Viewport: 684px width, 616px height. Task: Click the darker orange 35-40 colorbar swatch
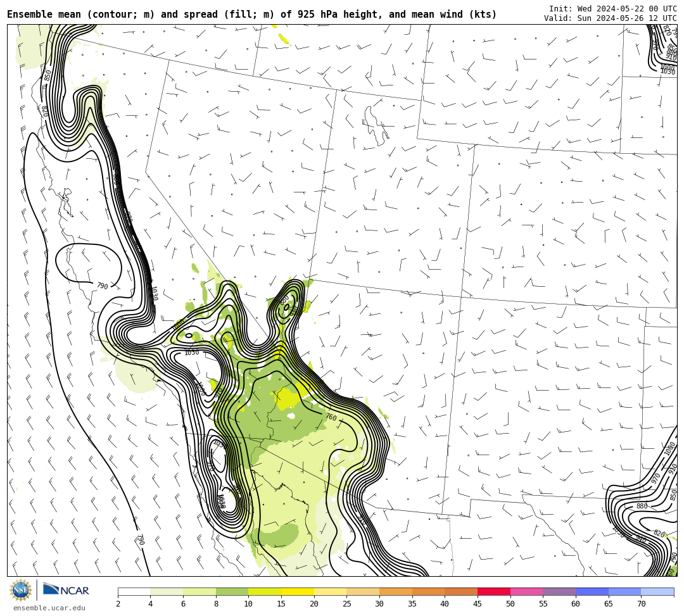click(428, 591)
